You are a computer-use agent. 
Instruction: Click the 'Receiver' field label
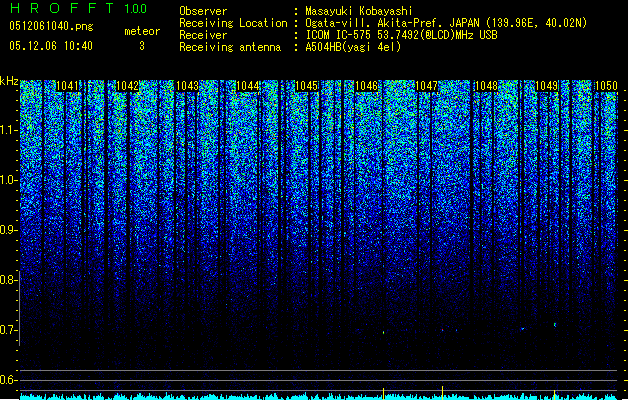pos(203,35)
